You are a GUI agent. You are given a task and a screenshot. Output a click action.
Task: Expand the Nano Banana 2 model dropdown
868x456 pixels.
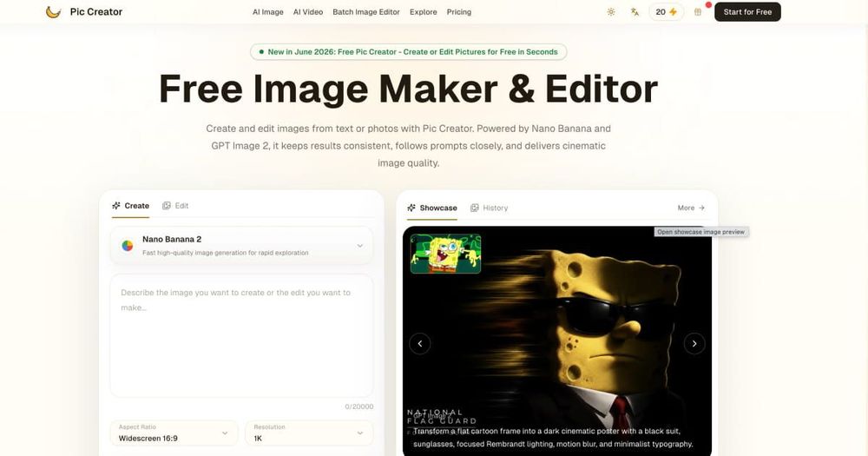241,246
